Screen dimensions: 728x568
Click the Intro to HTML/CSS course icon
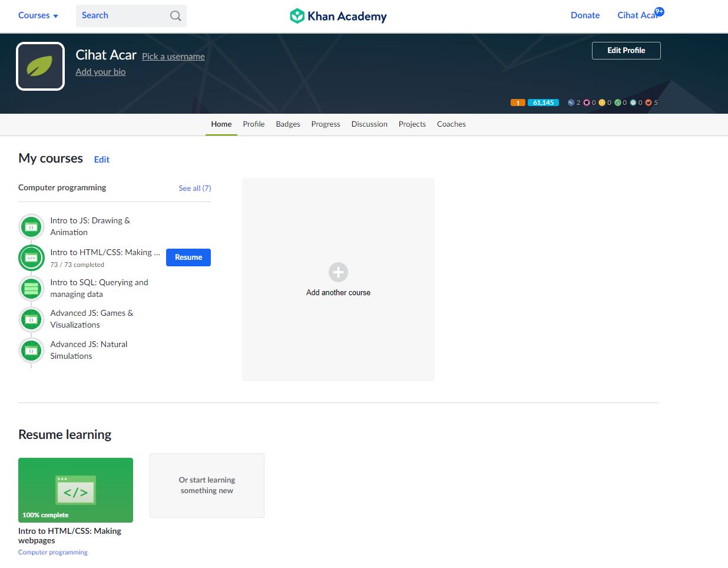(31, 257)
